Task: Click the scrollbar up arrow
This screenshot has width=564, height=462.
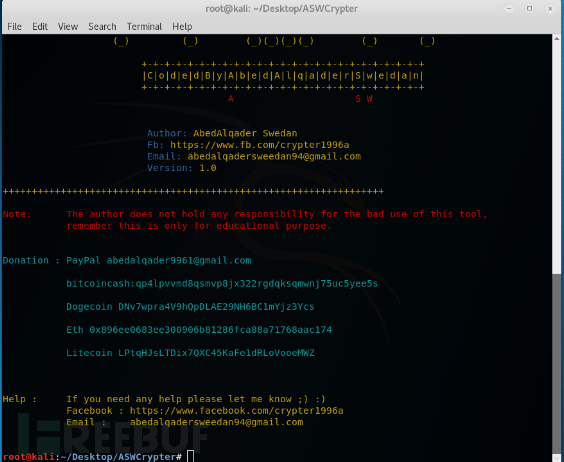Action: tap(557, 38)
